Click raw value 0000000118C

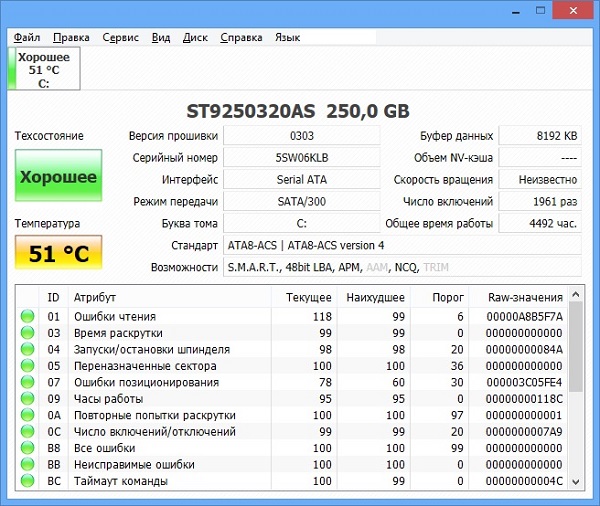pos(524,399)
